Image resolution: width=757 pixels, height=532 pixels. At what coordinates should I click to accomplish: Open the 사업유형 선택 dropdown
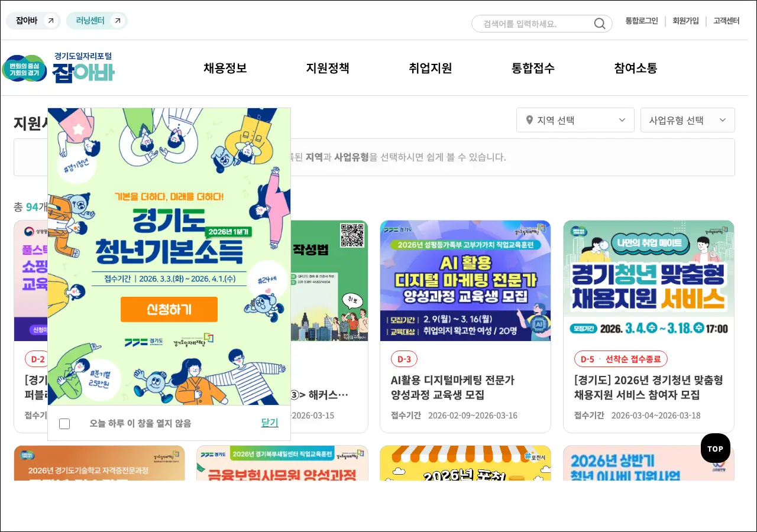tap(687, 120)
